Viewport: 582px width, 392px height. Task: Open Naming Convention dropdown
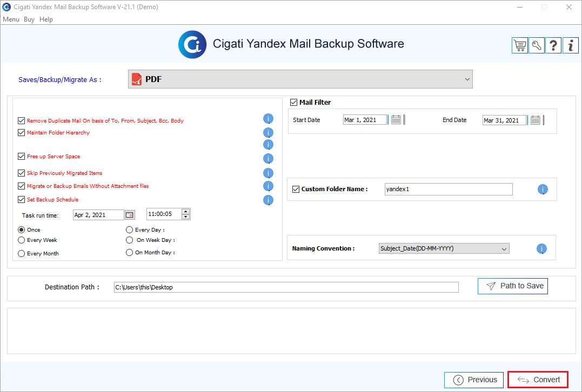pos(444,248)
